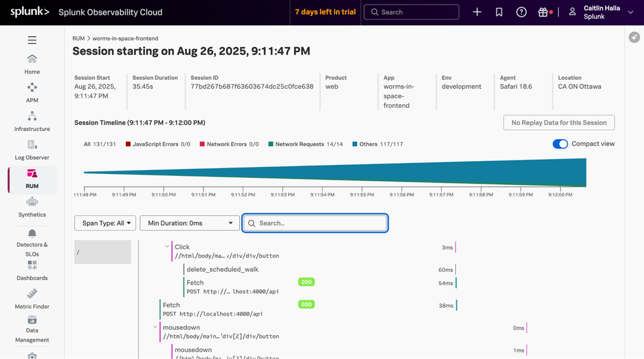Screen dimensions: 644x359
Task: Select the delete_scheduled_walk span
Action: (222, 269)
